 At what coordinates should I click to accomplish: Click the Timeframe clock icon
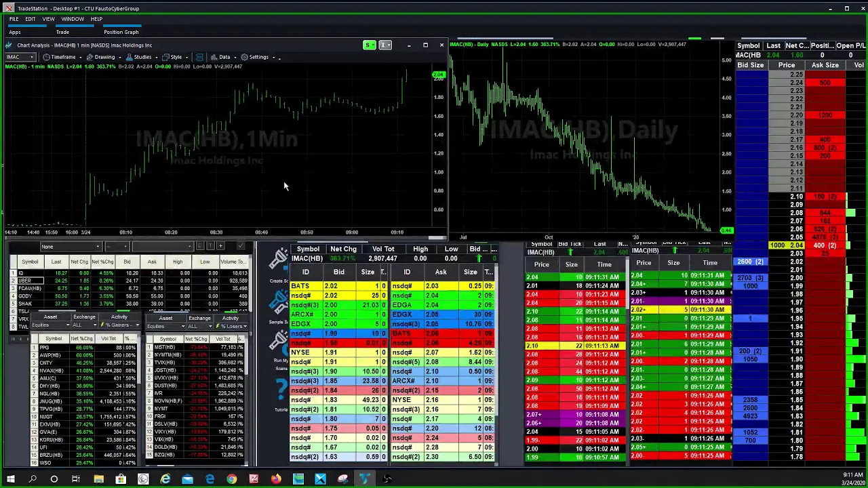click(x=46, y=57)
